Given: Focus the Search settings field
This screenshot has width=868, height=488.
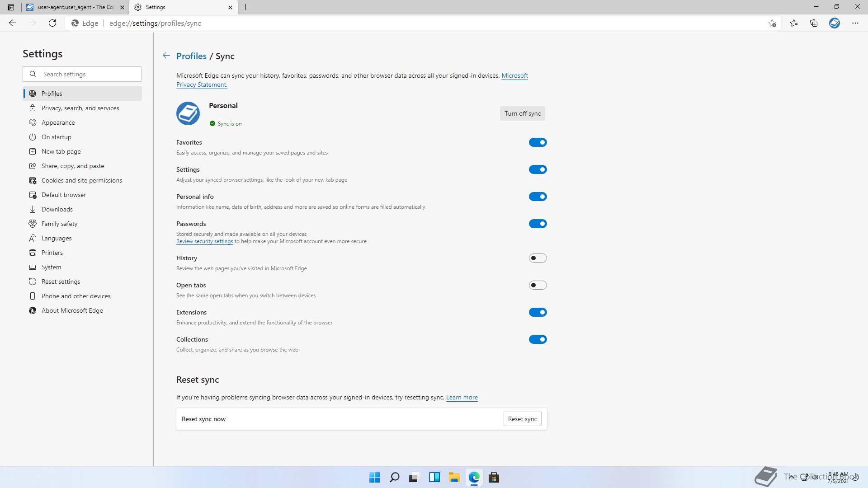Looking at the screenshot, I should coord(82,74).
